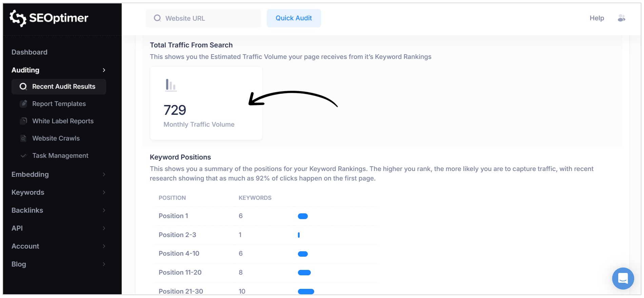The image size is (644, 298).
Task: Expand the API section chevron
Action: (104, 228)
